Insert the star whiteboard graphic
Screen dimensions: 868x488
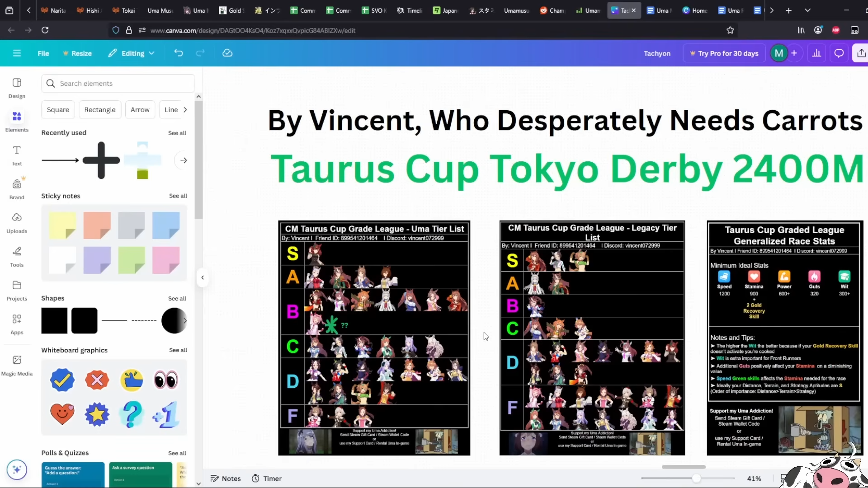97,414
